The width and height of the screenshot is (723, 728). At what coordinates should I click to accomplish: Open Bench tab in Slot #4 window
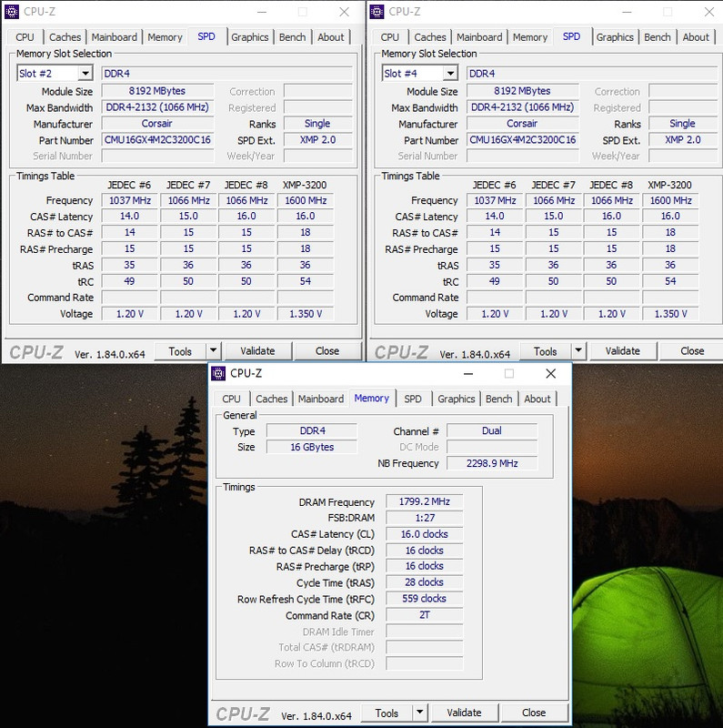pos(658,37)
